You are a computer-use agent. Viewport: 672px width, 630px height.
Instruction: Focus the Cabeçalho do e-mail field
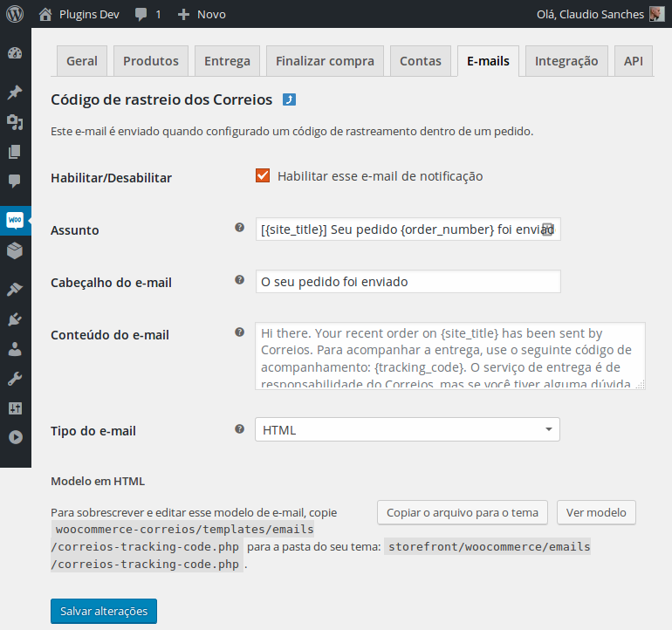[x=408, y=282]
